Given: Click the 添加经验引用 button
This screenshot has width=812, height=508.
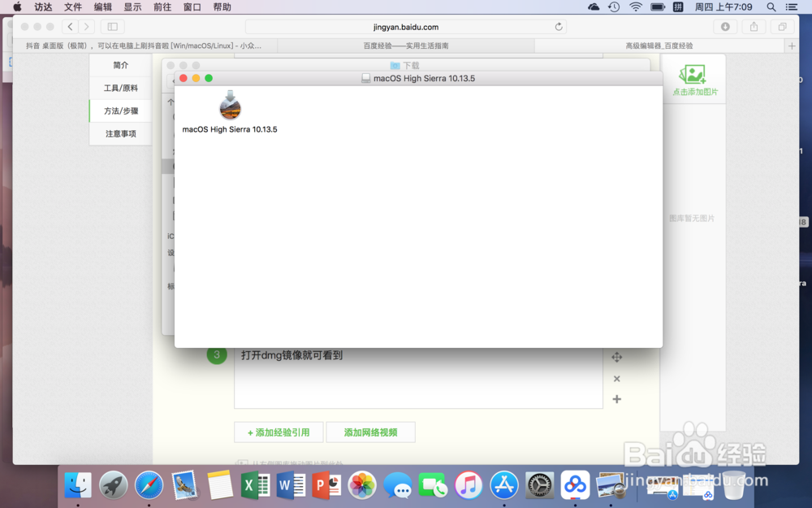Looking at the screenshot, I should pos(279,432).
